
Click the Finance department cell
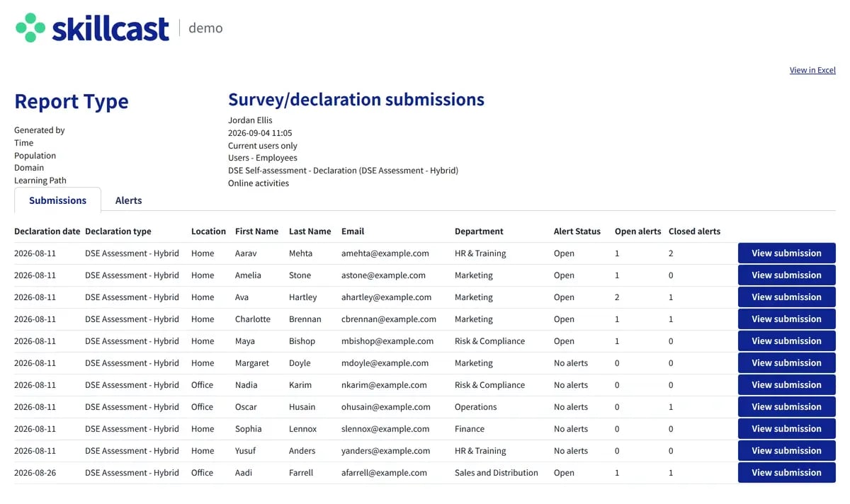pos(470,429)
